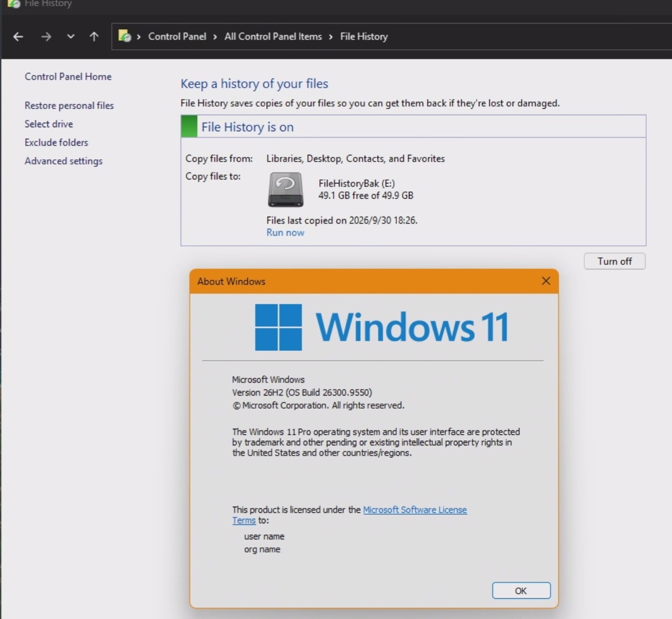Screen dimensions: 672x619
Task: Click "user name" in About Windows
Action: tap(264, 536)
